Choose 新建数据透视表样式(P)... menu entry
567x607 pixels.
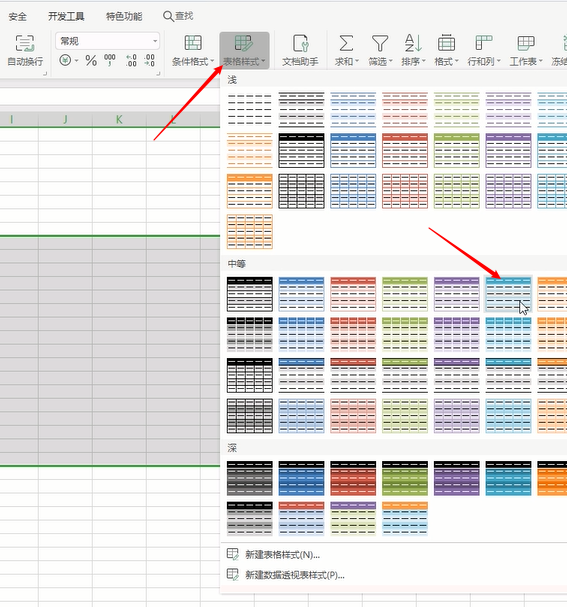click(x=295, y=575)
